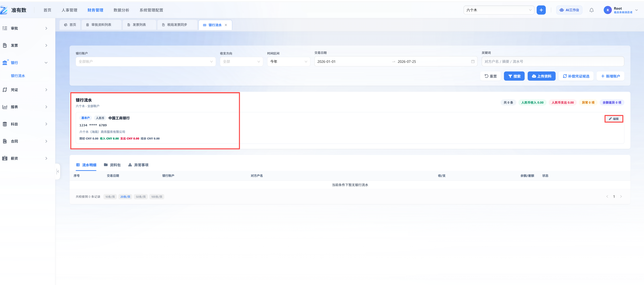The image size is (644, 285).
Task: Open the 银行账户 dropdown
Action: coord(145,61)
